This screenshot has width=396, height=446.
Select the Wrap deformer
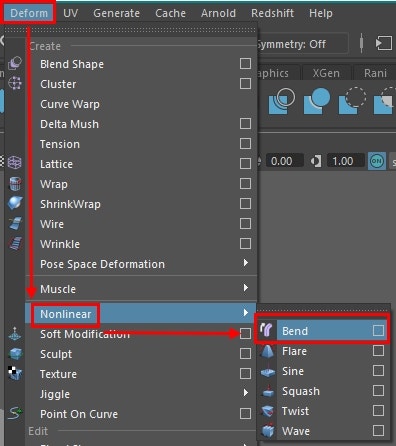[x=54, y=184]
